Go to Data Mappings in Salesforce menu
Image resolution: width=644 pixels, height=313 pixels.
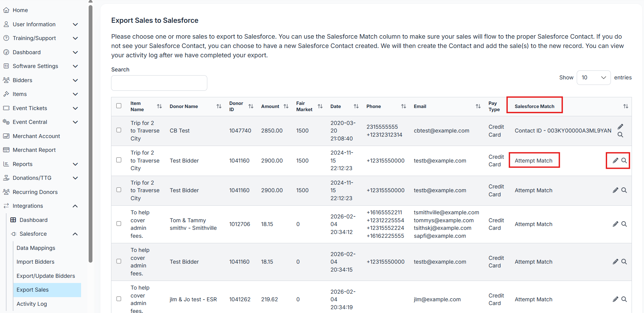[36, 248]
